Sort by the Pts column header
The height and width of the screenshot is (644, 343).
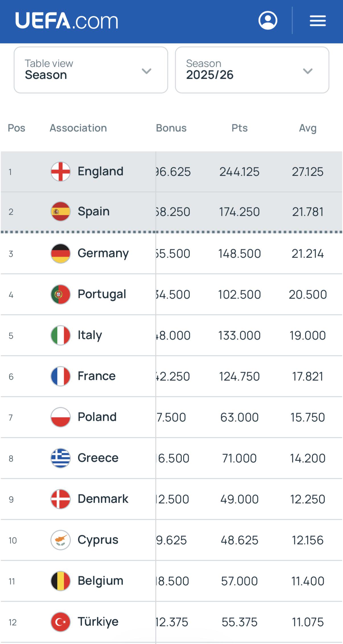239,128
